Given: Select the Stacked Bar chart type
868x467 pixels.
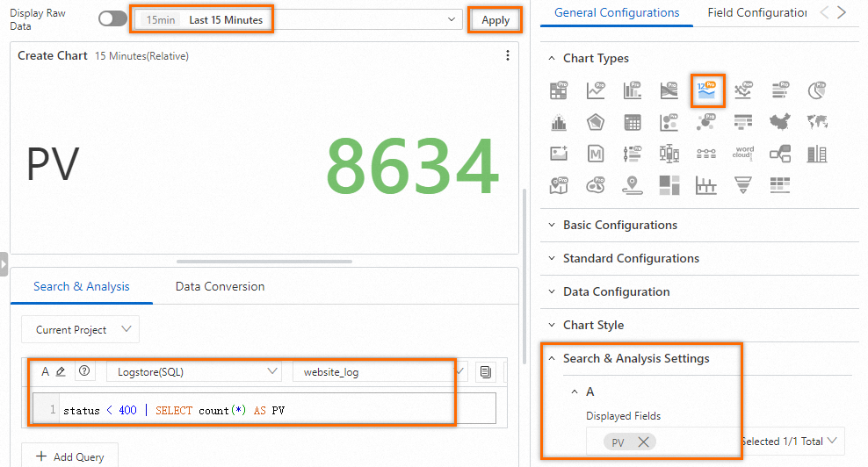Looking at the screenshot, I should [817, 154].
